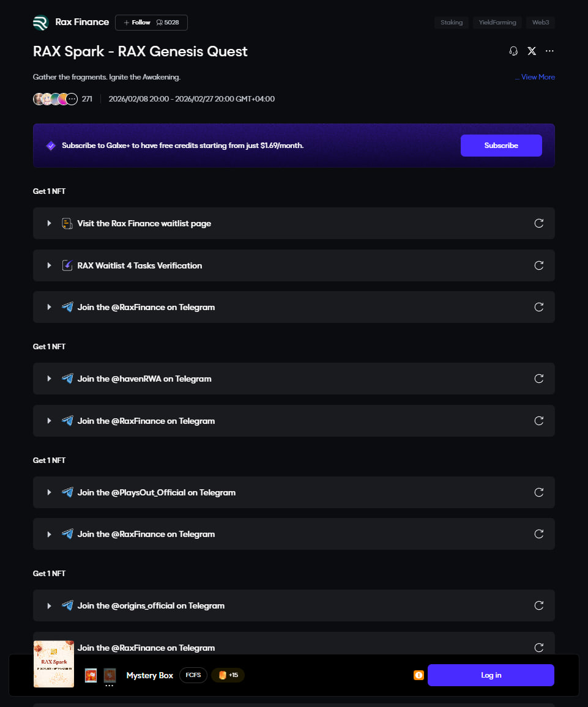The height and width of the screenshot is (707, 588).
Task: Open the three-dot more options menu
Action: 549,51
